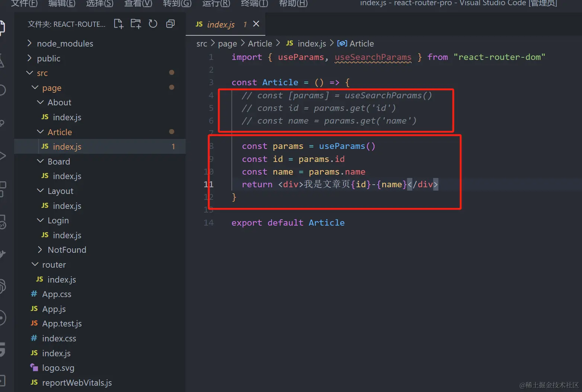
Task: Collapse all folders in explorer
Action: click(x=170, y=24)
